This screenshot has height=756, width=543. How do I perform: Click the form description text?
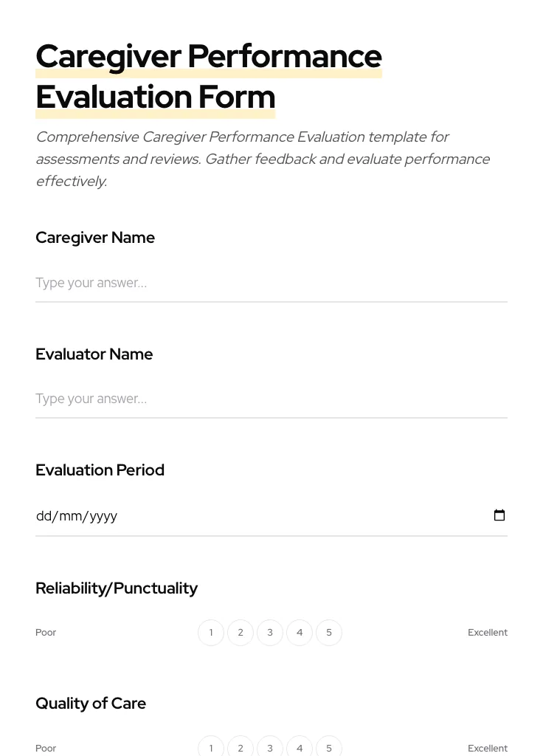(263, 159)
